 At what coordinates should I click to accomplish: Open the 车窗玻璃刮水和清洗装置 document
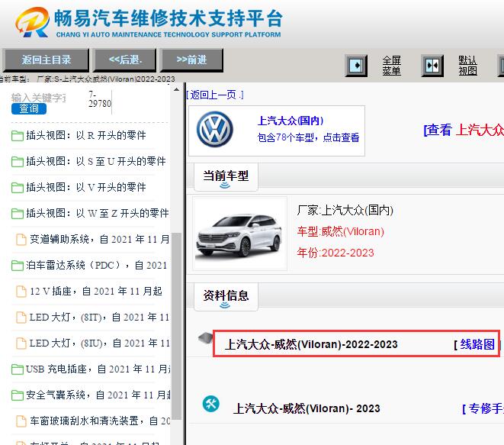pos(99,421)
